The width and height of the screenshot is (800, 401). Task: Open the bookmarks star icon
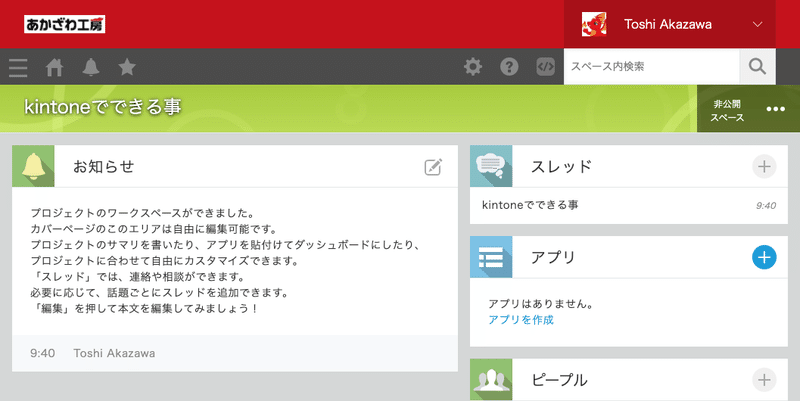click(127, 67)
